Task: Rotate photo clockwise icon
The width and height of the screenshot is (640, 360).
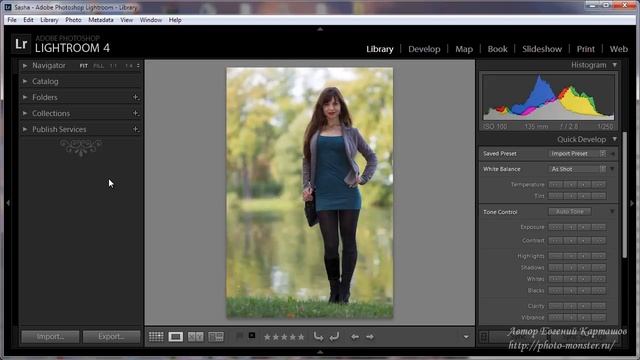Action: pos(334,337)
